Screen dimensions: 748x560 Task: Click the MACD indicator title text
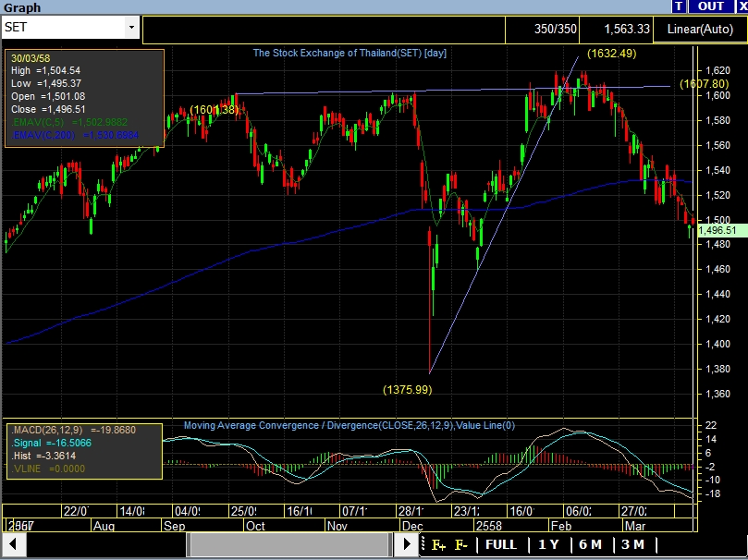pyautogui.click(x=349, y=425)
